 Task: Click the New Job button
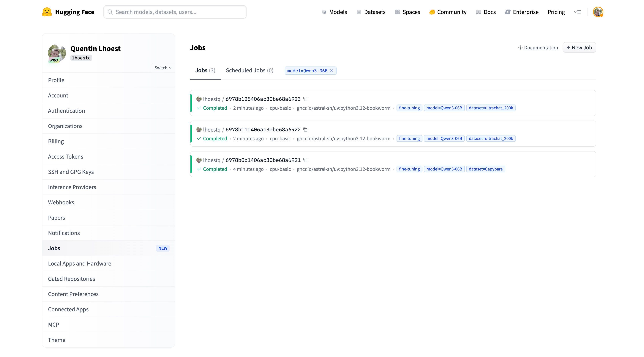click(579, 48)
